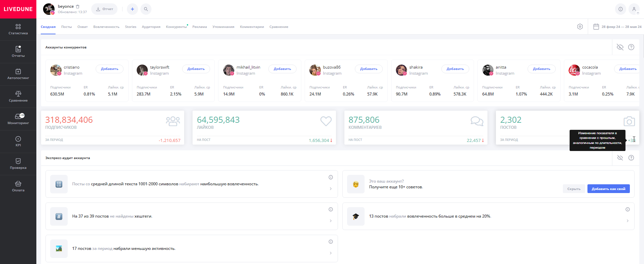Switch to the Вовлеченность tab
This screenshot has width=644, height=264.
point(106,27)
